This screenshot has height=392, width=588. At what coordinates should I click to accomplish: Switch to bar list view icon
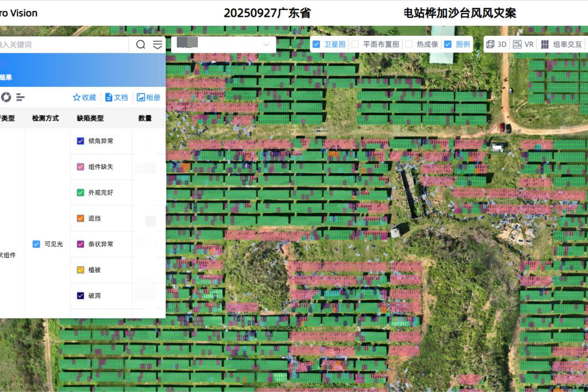pyautogui.click(x=20, y=97)
